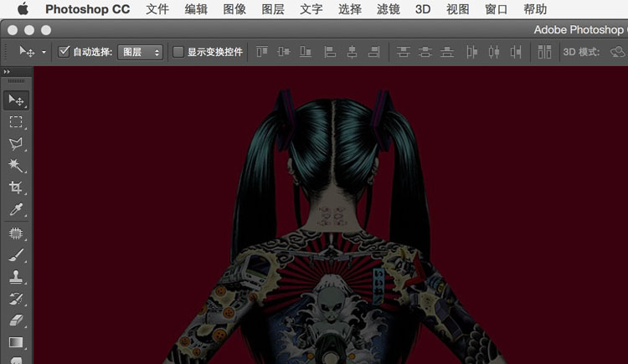Screen dimensions: 628x364
Task: Distribute bottom edges of layers
Action: point(447,52)
